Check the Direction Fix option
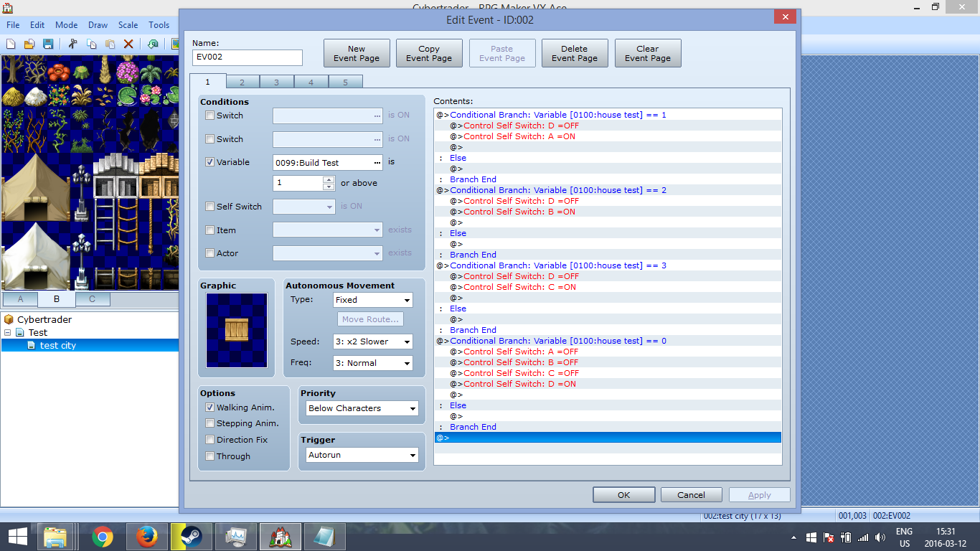This screenshot has width=980, height=551. click(x=209, y=440)
